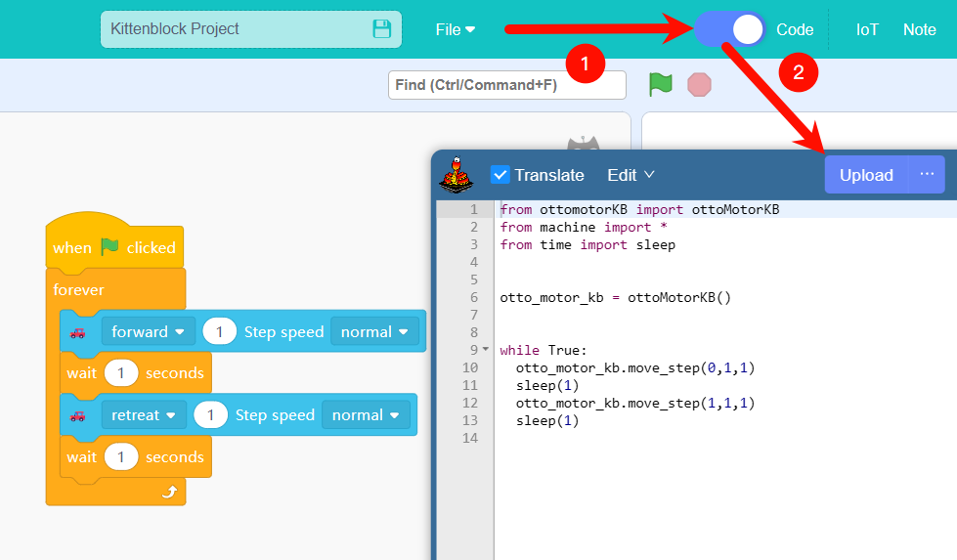Click the car icon on forward block

click(x=78, y=332)
